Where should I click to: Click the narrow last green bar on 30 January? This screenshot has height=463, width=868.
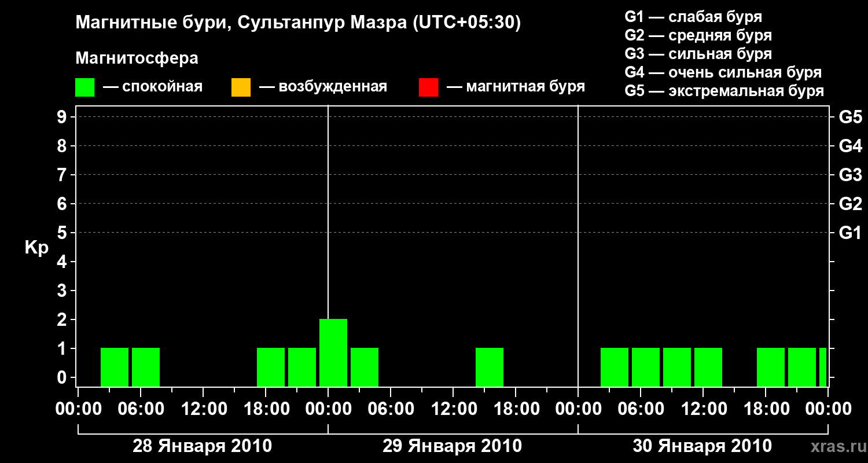coord(823,367)
